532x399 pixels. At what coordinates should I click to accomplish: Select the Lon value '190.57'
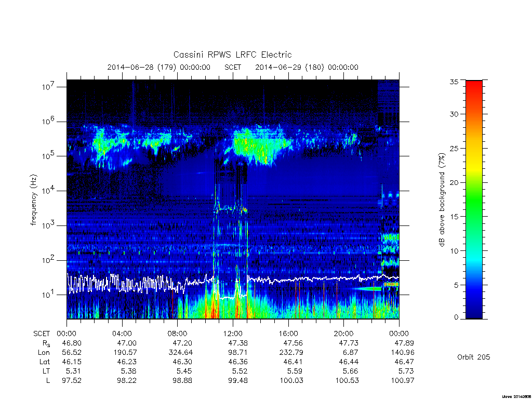click(x=125, y=353)
